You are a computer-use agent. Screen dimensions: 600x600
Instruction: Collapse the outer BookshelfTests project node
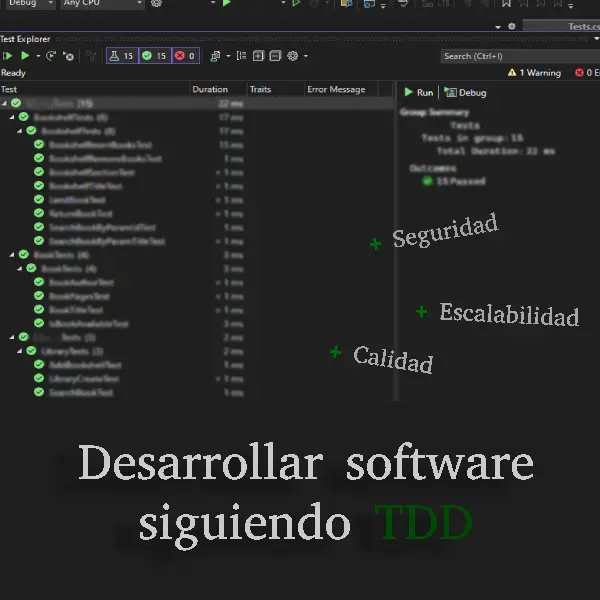coord(11,117)
